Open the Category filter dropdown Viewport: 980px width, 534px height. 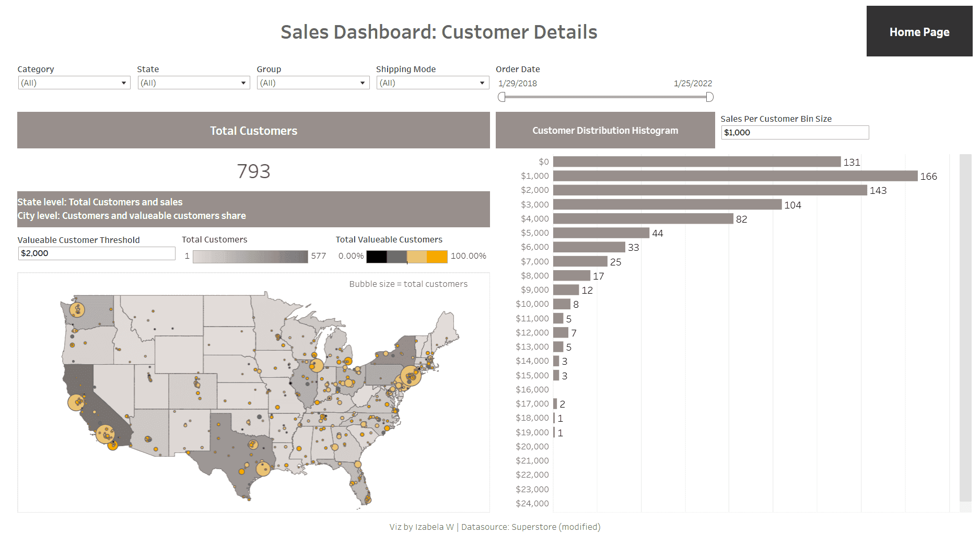click(x=74, y=83)
